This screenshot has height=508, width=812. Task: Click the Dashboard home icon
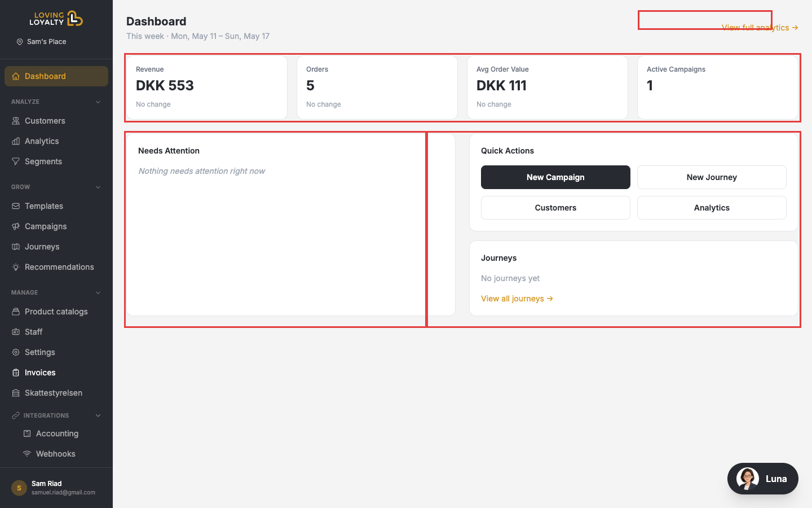point(16,76)
